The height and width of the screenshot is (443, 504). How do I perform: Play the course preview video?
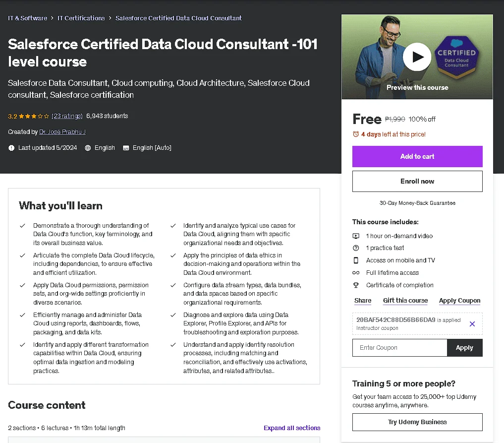(x=417, y=57)
